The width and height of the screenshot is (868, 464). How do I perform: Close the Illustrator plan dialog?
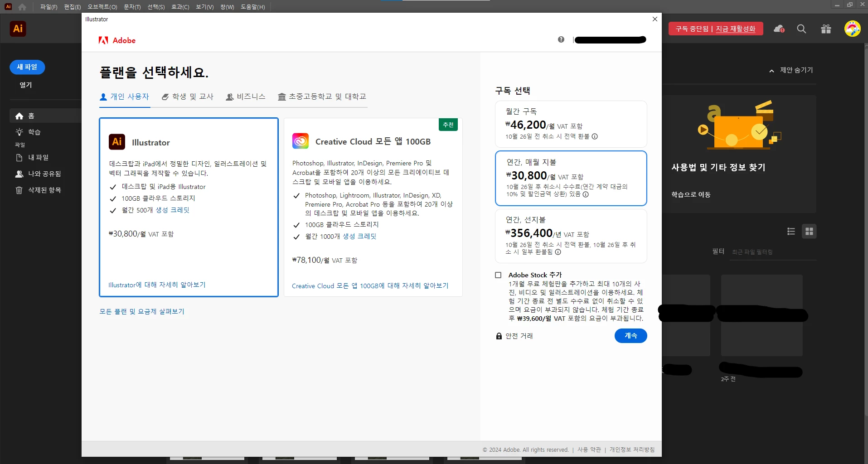pos(655,19)
